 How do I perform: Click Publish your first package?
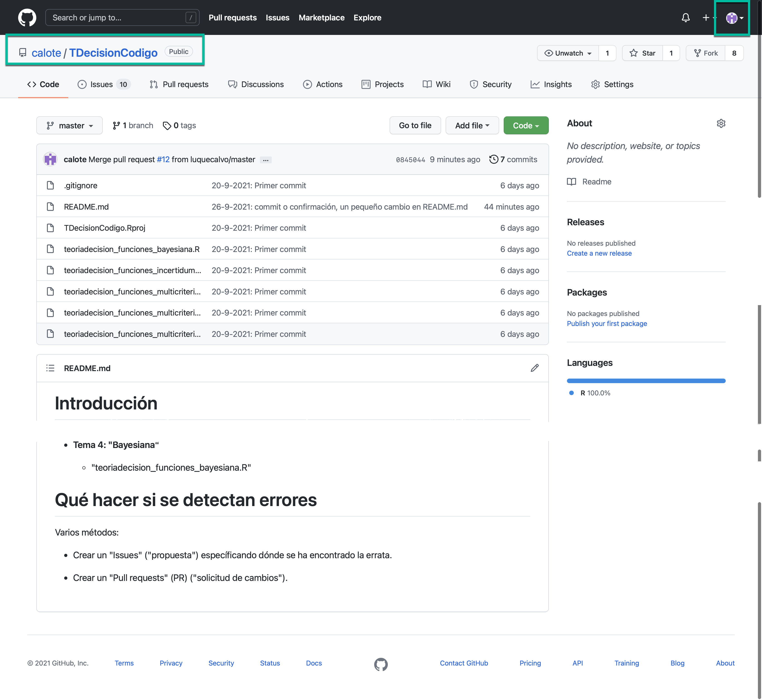click(x=607, y=323)
